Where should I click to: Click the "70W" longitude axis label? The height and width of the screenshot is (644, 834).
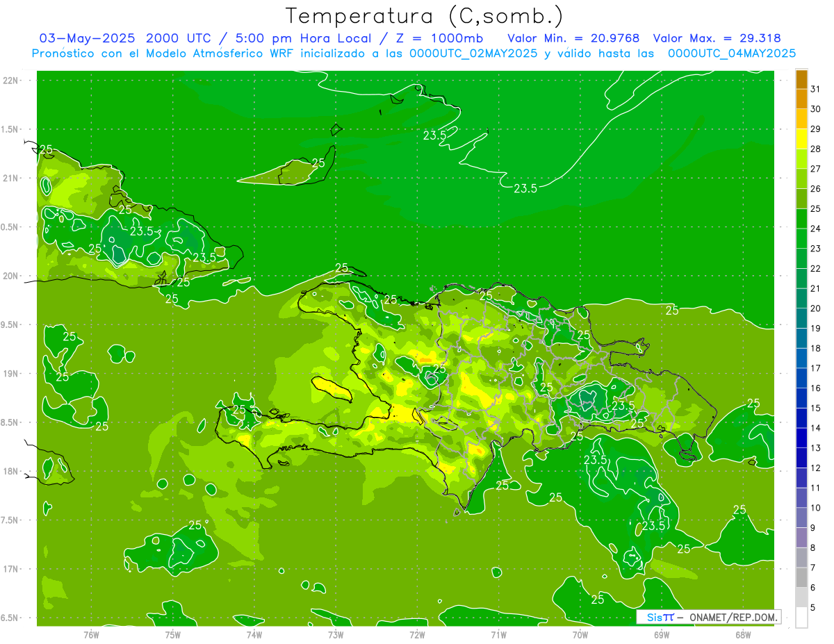tap(580, 634)
